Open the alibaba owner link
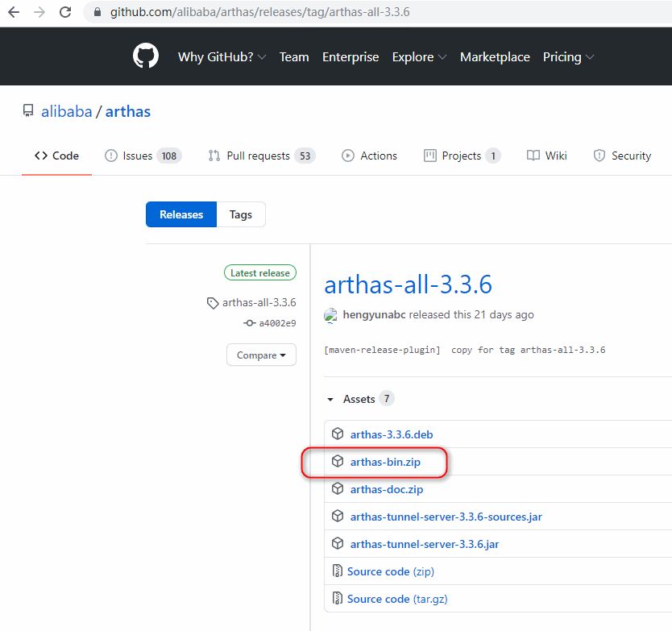This screenshot has height=631, width=672. 66,111
